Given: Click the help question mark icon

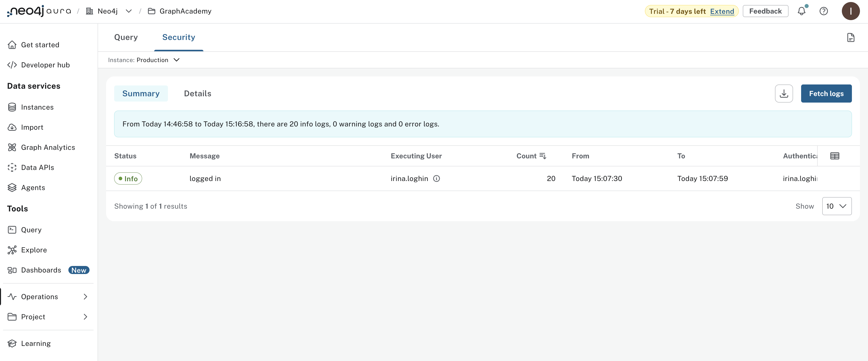Looking at the screenshot, I should coord(824,11).
